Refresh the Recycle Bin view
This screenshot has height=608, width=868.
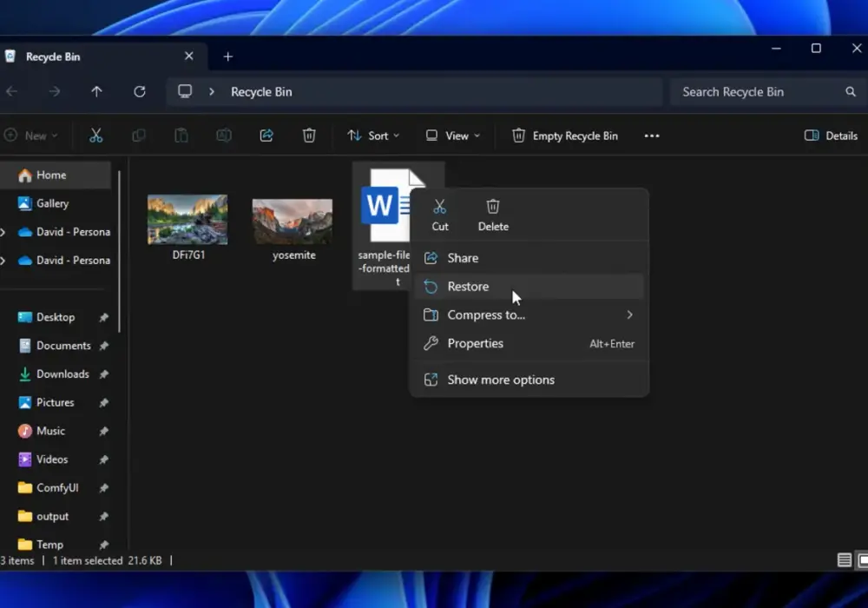point(140,91)
